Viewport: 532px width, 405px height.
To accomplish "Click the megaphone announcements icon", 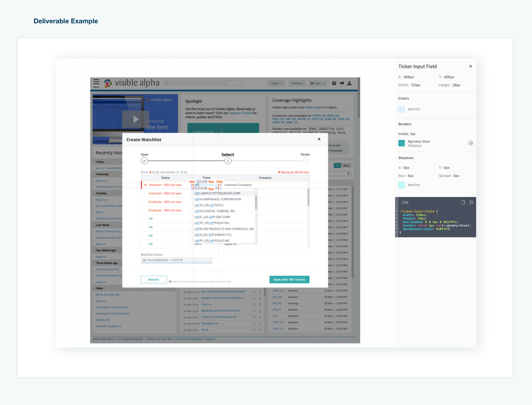I will pyautogui.click(x=342, y=83).
